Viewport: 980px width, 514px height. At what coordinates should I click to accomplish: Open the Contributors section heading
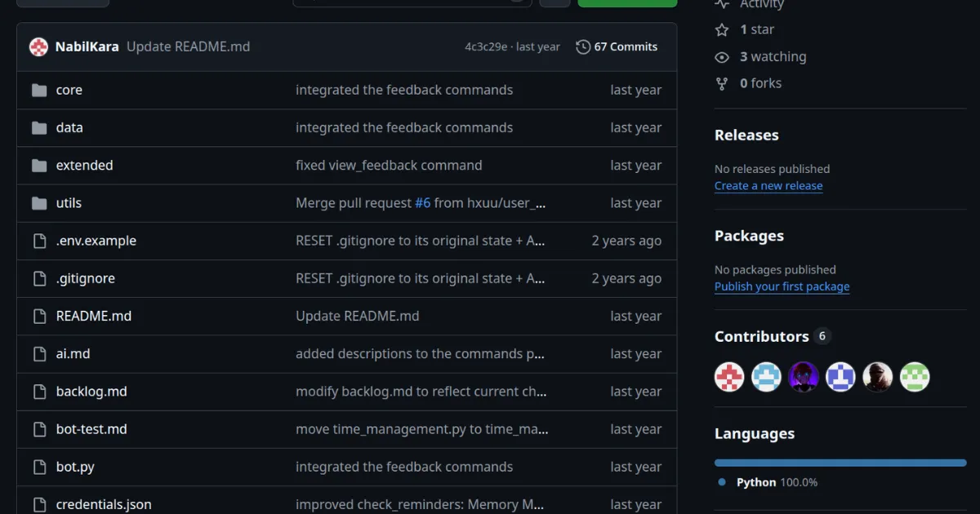click(761, 336)
